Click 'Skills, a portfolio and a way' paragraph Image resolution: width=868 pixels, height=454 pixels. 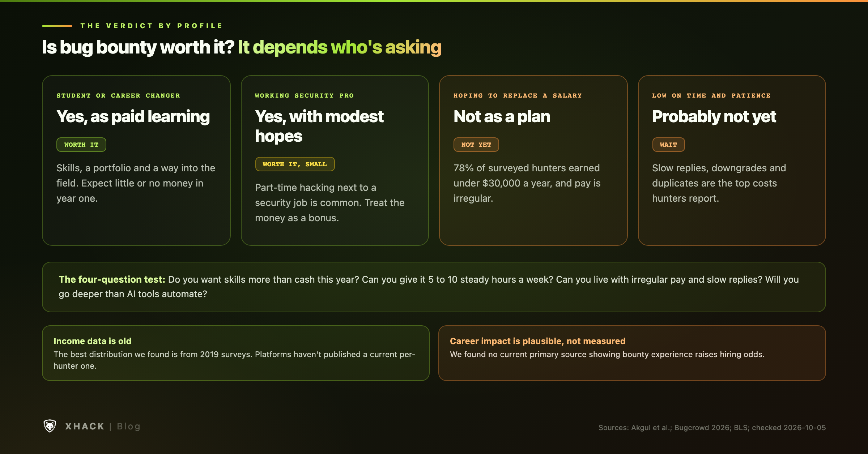pyautogui.click(x=136, y=183)
